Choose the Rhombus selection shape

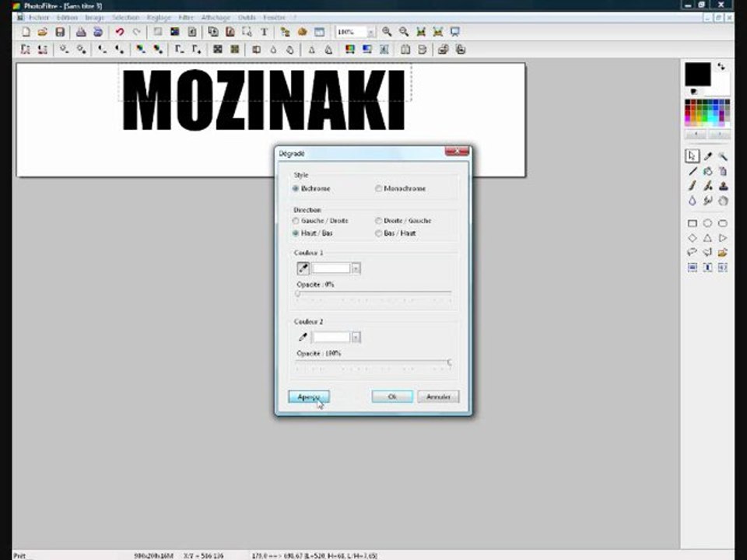point(693,238)
